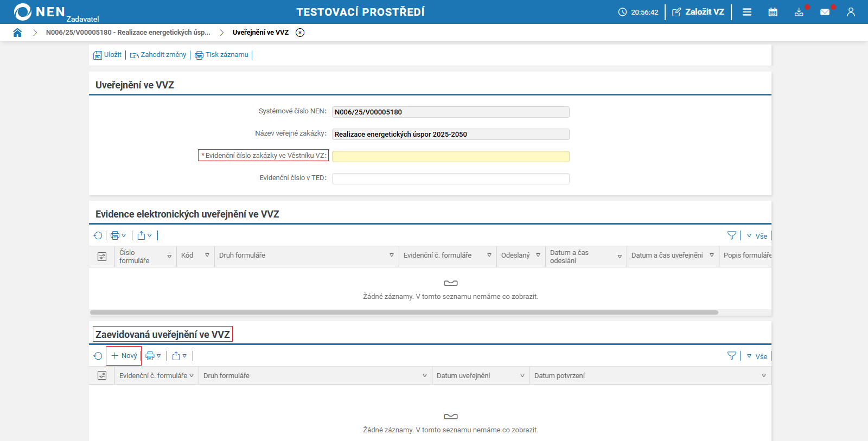This screenshot has width=868, height=441.
Task: Sort by Datum a čas odeslání column
Action: 586,257
